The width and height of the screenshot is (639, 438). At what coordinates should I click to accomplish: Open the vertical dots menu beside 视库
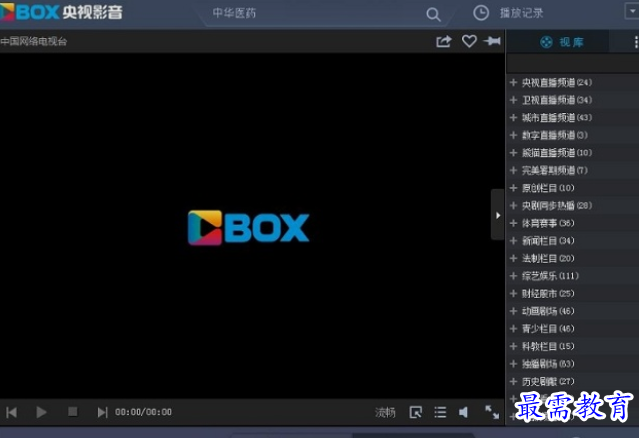point(636,42)
